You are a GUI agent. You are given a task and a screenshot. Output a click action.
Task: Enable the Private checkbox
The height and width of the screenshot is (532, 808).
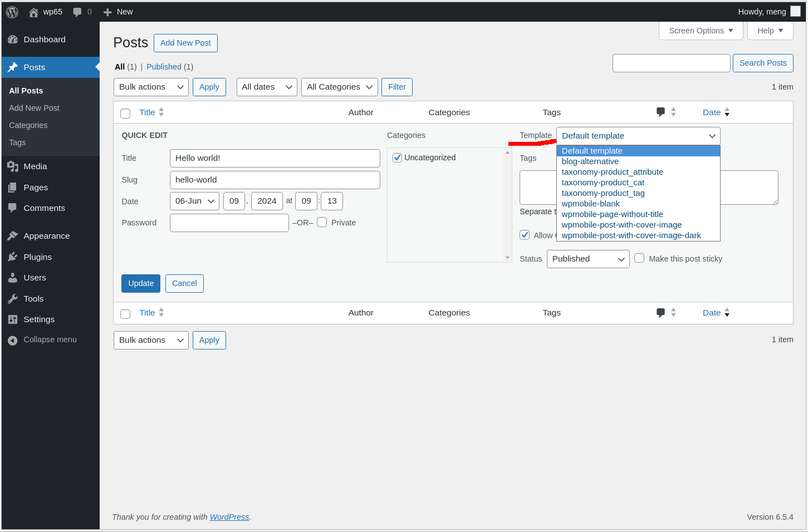coord(322,223)
